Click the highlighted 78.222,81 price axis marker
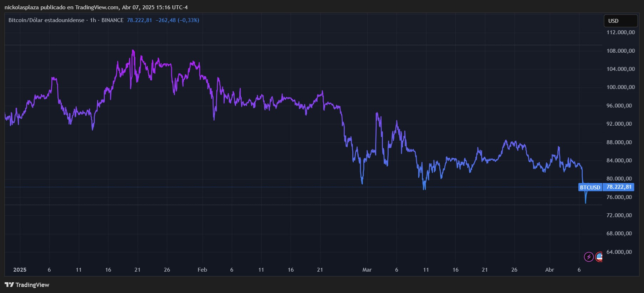 619,187
